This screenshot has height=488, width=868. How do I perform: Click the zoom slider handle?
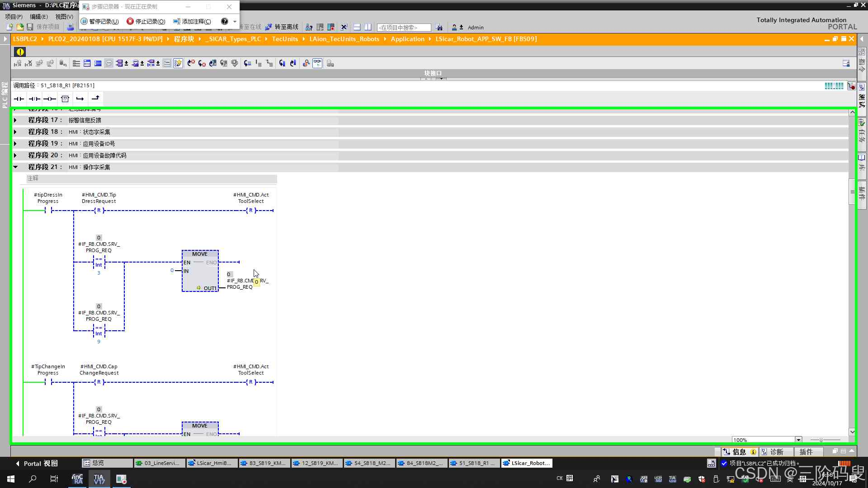[821, 440]
